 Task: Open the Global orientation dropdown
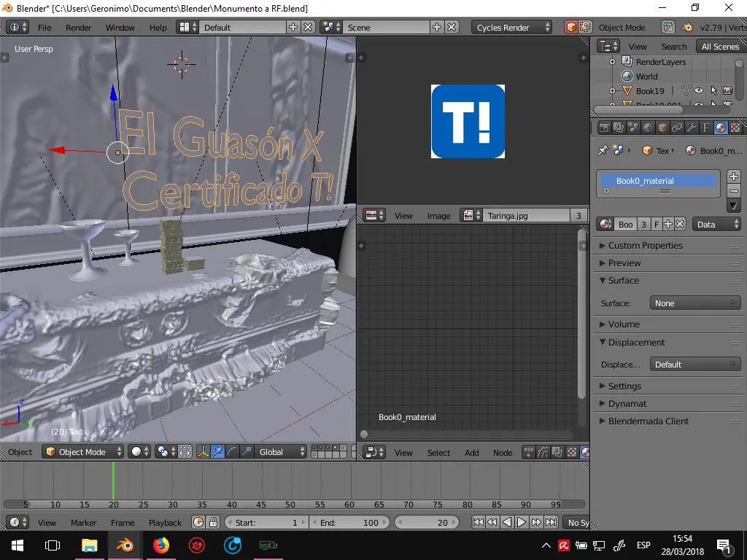pos(281,451)
